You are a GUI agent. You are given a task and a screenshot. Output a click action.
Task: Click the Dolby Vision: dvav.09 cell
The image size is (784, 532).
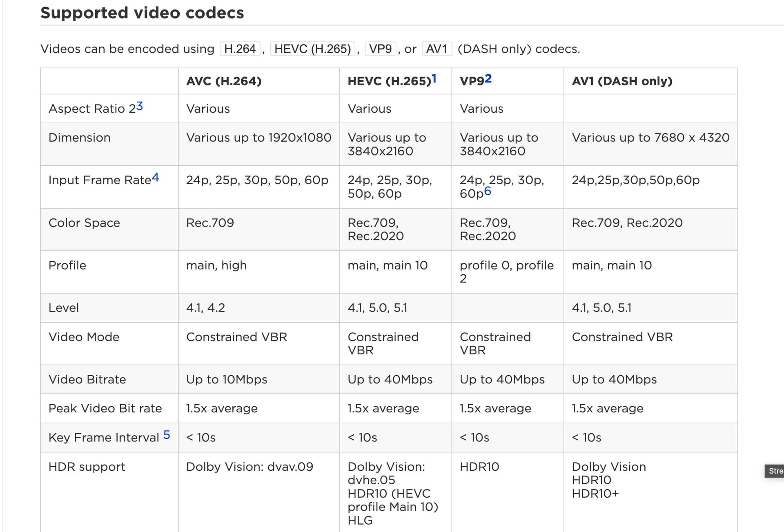258,492
